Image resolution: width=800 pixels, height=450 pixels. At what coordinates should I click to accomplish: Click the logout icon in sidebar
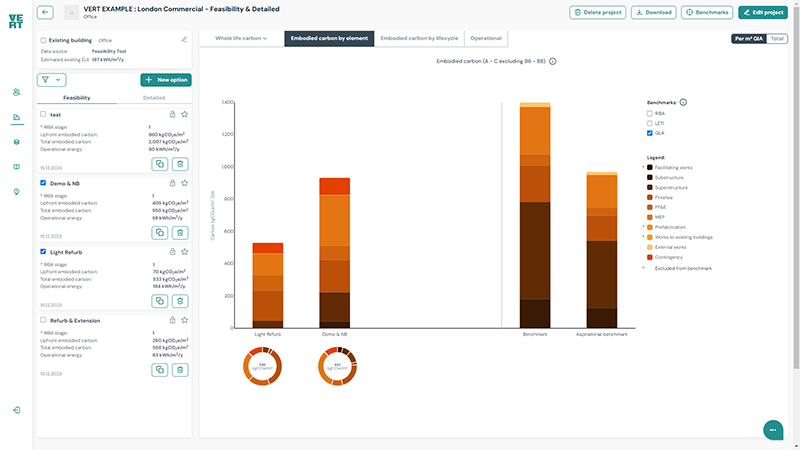pyautogui.click(x=17, y=410)
